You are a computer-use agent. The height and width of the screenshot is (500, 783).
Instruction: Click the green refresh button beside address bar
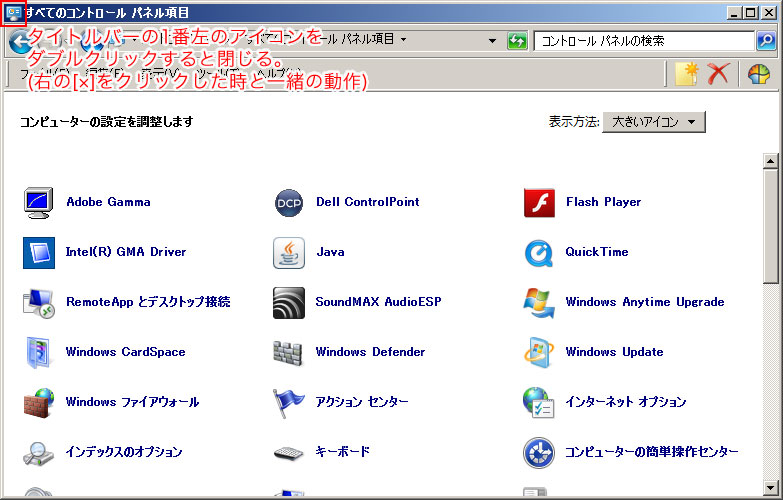[517, 41]
